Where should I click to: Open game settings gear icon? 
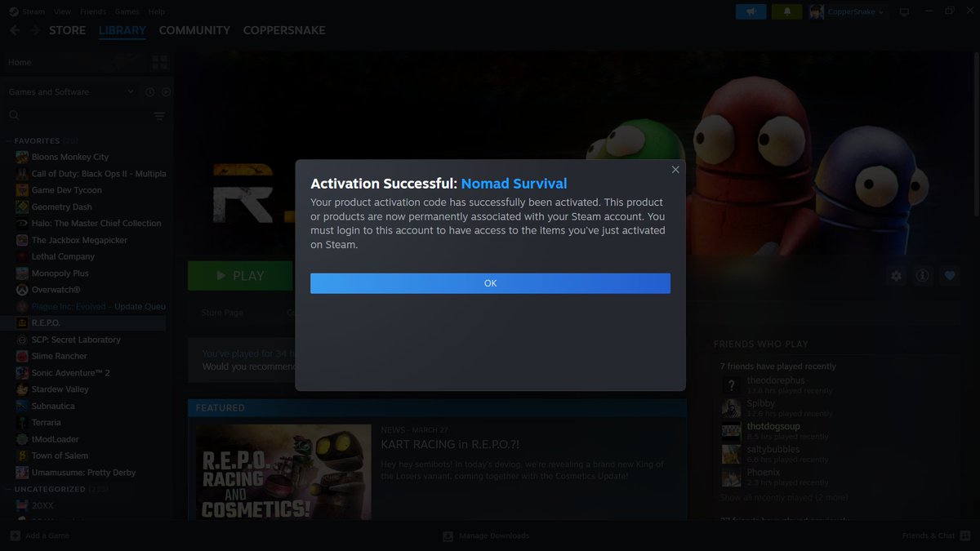pos(897,276)
